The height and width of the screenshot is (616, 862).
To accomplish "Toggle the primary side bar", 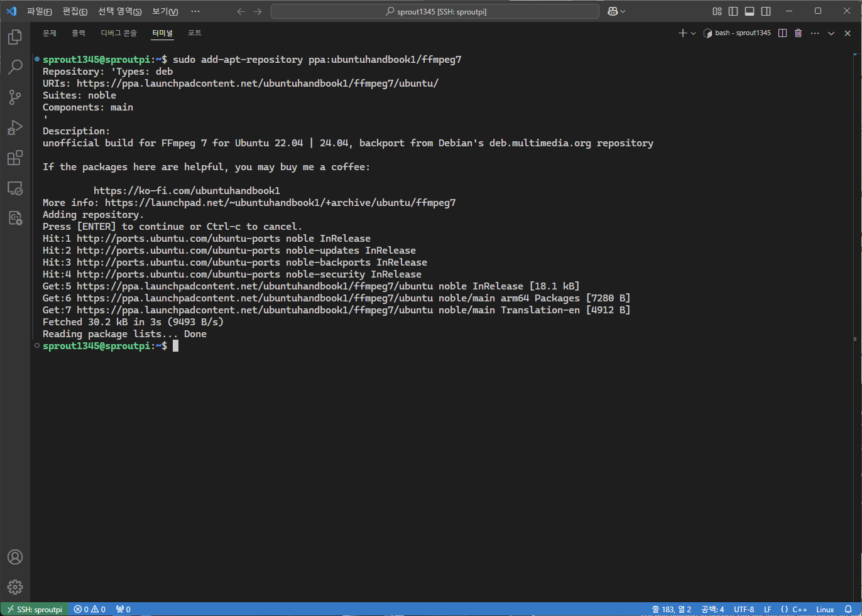I will point(733,11).
